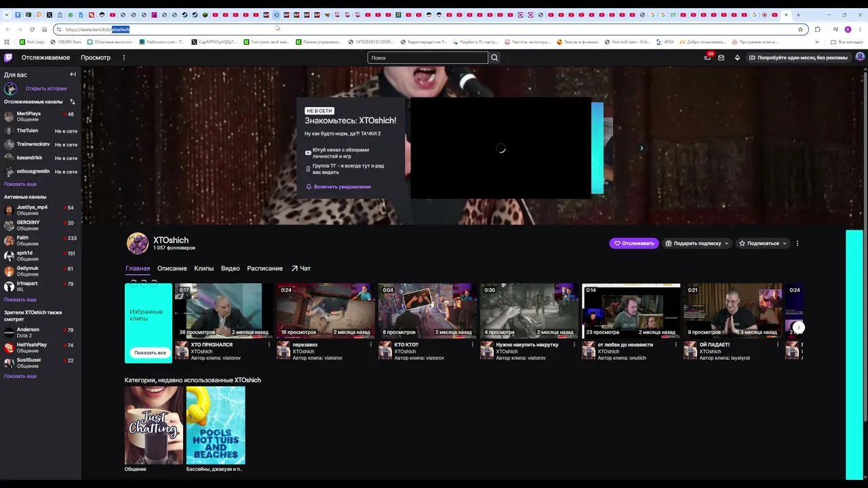Show more followed channels via first 'Показать еще'
This screenshot has height=488, width=868.
[x=20, y=184]
